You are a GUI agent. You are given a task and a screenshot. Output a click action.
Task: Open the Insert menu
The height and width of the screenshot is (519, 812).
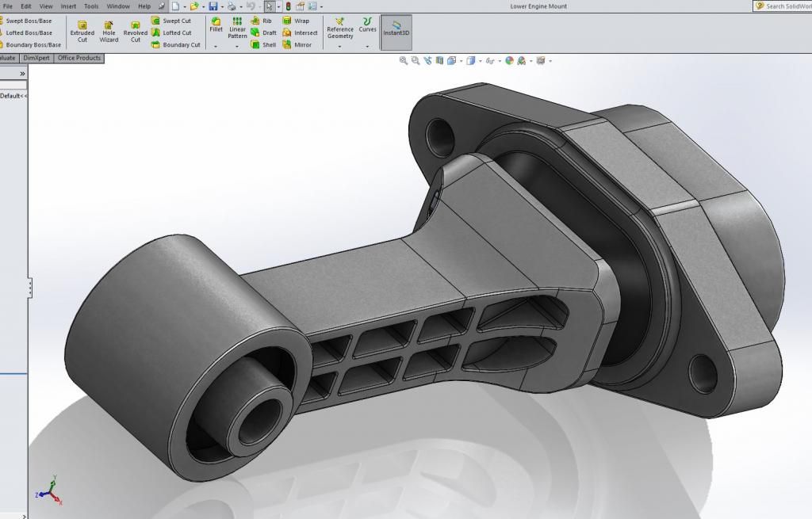click(67, 6)
